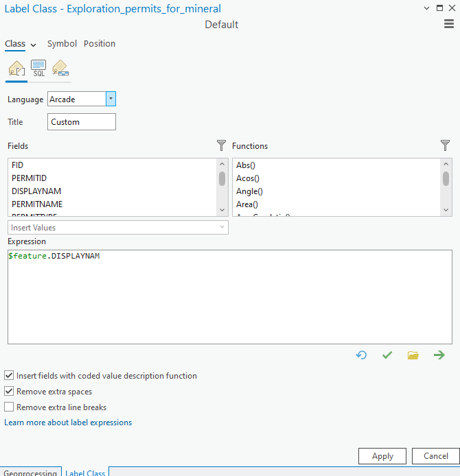Select the DISPLAYNAM field in Fields list
460x476 pixels.
click(x=36, y=191)
